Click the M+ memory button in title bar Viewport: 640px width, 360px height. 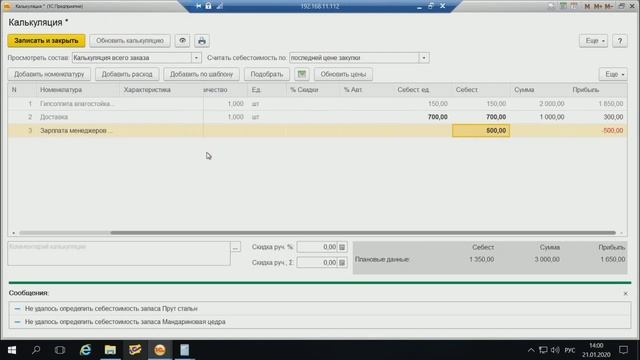[x=598, y=6]
